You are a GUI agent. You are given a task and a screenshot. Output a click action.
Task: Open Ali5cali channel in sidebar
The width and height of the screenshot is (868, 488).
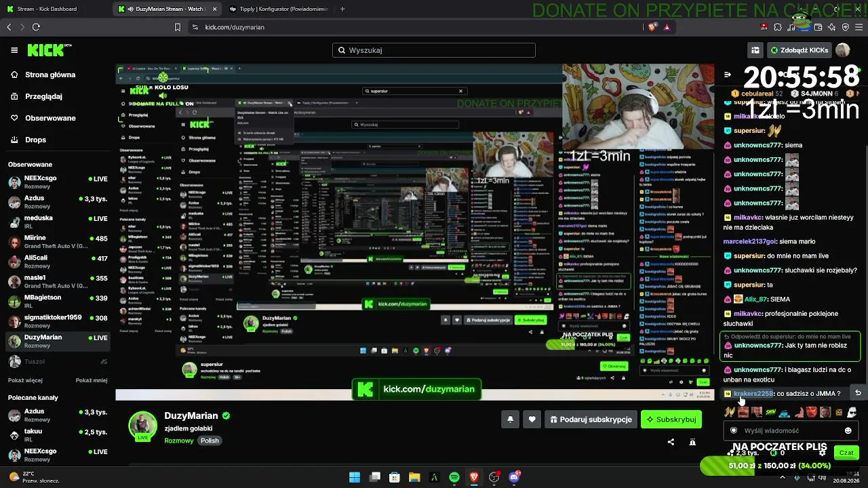point(58,261)
